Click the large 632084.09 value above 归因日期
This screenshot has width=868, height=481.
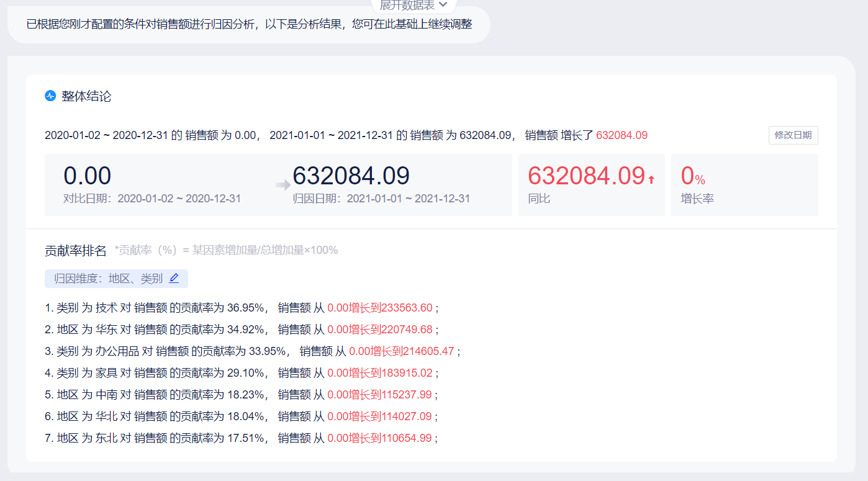[351, 176]
